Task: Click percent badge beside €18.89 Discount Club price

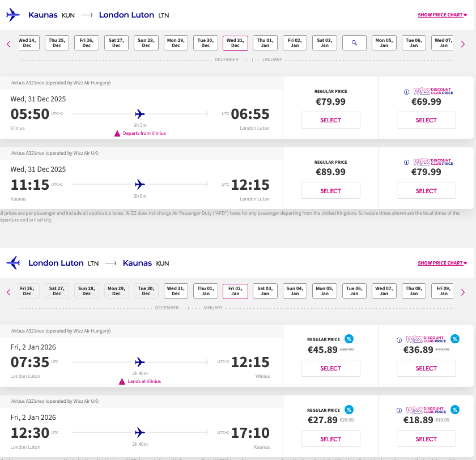Action: [x=455, y=410]
